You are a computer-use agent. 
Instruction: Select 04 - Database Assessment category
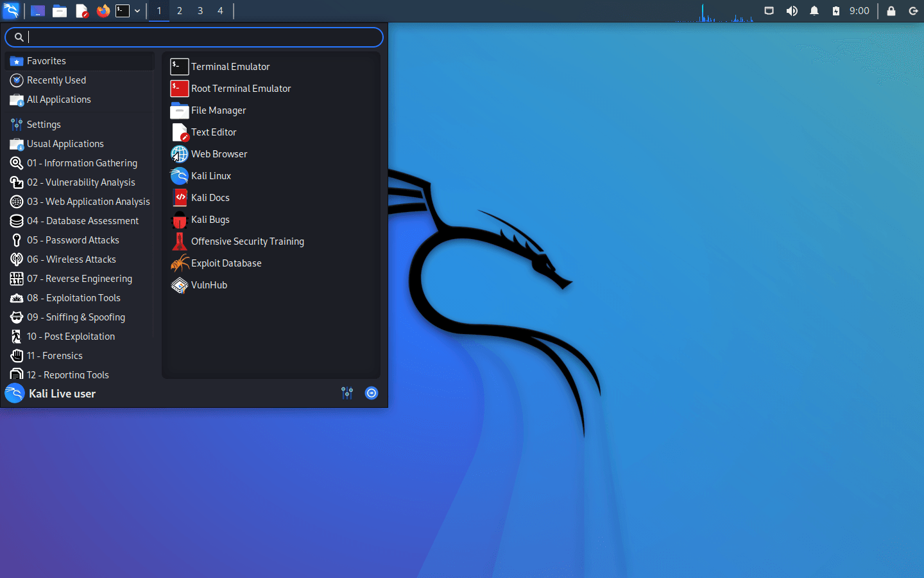pos(80,221)
